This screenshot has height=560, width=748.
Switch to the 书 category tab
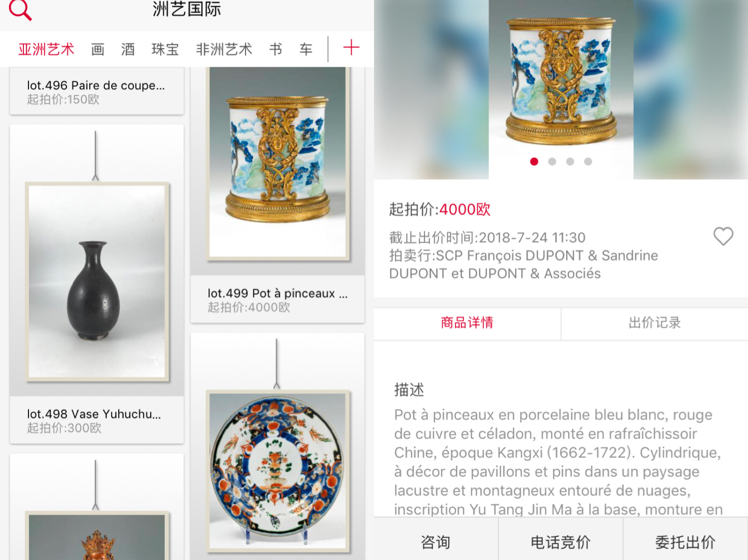276,49
